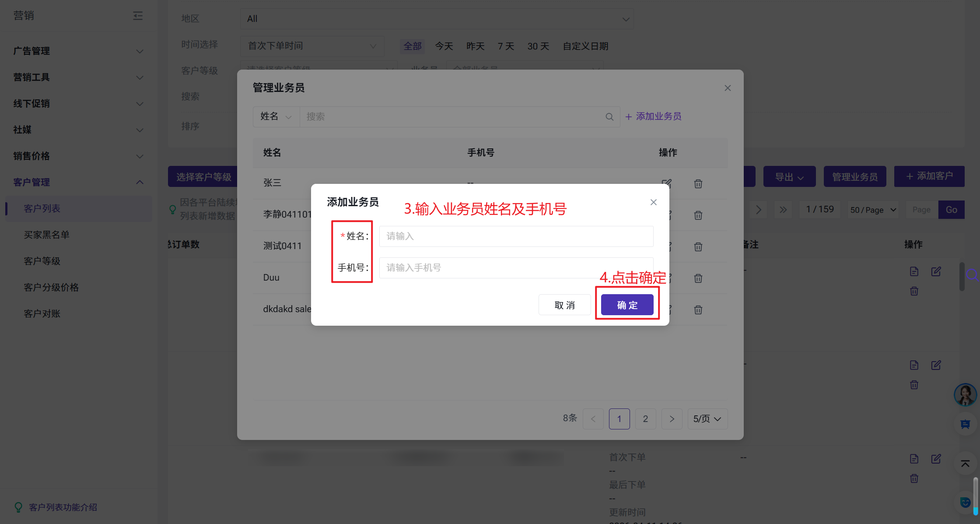Open customer service avatar chat
This screenshot has height=524, width=980.
[965, 394]
